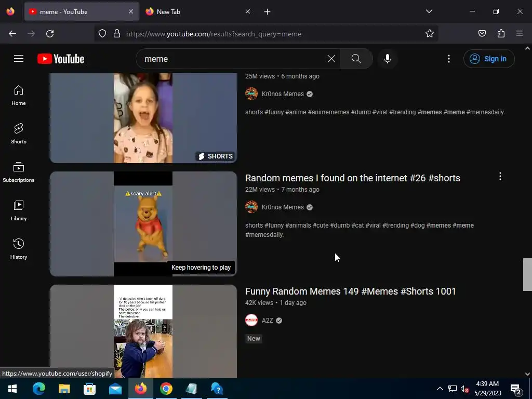532x399 pixels.
Task: Clear the search text with the X icon
Action: (331, 59)
